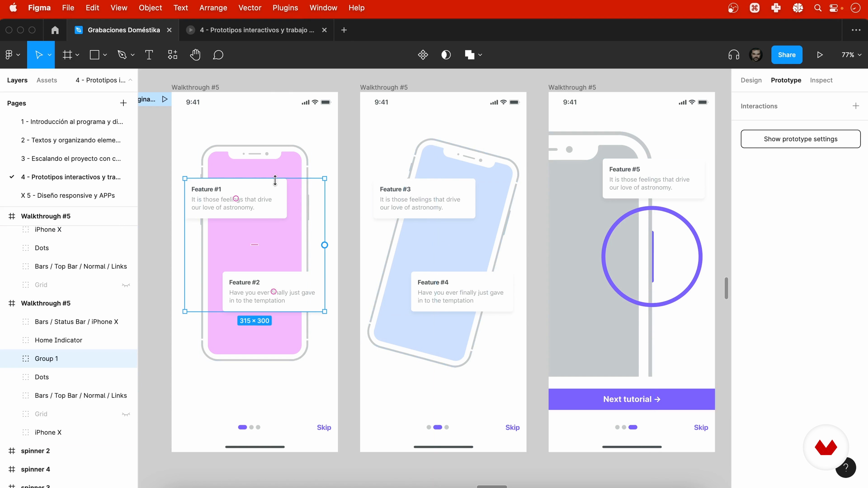Present prototype with play button

[820, 54]
